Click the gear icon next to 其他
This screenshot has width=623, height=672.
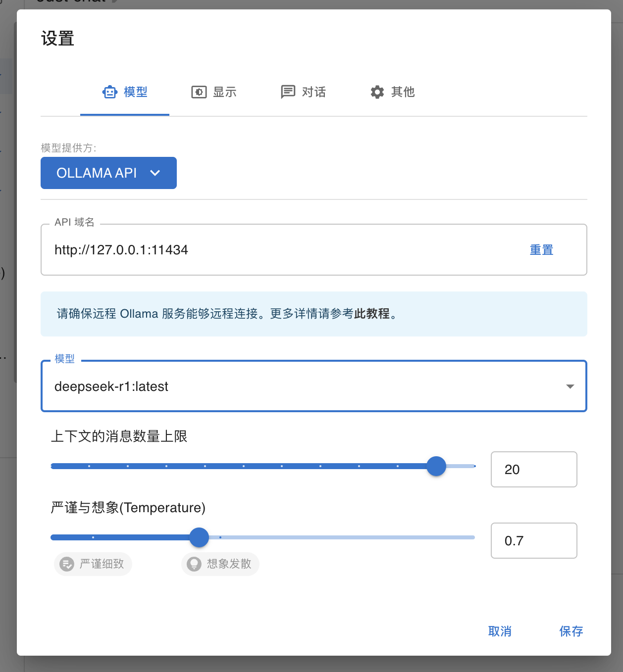(x=377, y=92)
